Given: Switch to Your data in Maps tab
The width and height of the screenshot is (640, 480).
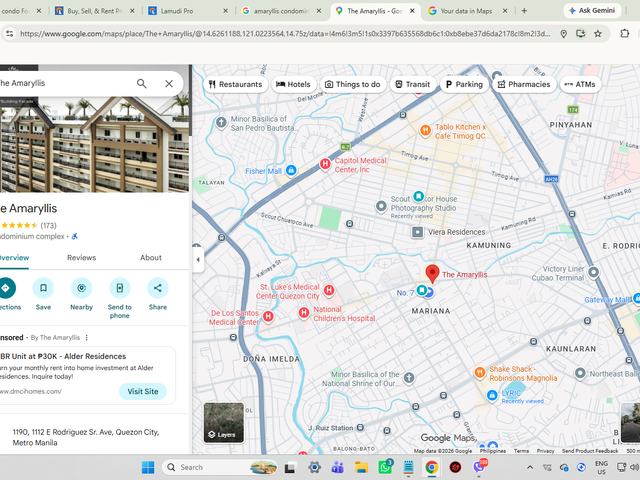Looking at the screenshot, I should (x=466, y=11).
